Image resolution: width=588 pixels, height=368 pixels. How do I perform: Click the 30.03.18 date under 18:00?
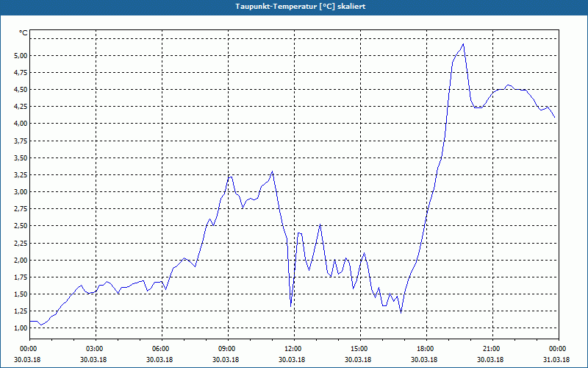click(424, 360)
